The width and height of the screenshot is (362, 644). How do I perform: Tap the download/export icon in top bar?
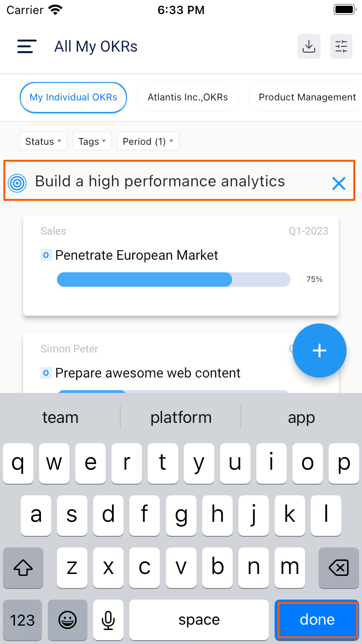pos(308,46)
